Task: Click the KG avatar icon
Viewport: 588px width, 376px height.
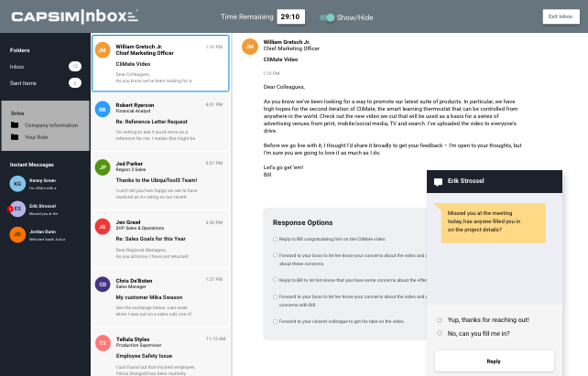Action: pos(17,184)
